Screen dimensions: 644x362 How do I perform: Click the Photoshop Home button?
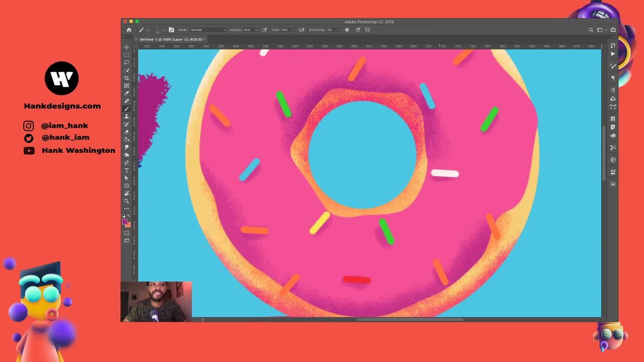point(129,30)
